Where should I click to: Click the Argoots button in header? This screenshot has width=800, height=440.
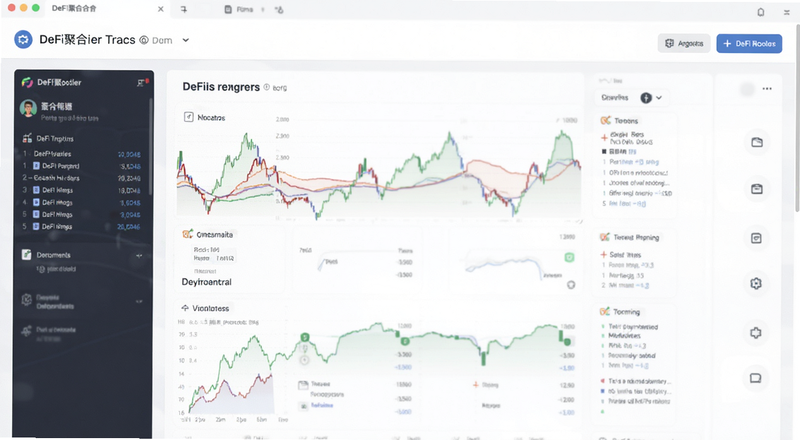coord(684,43)
